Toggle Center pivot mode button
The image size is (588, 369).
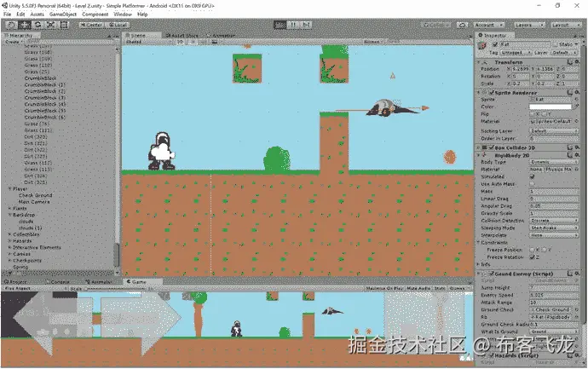[x=91, y=25]
